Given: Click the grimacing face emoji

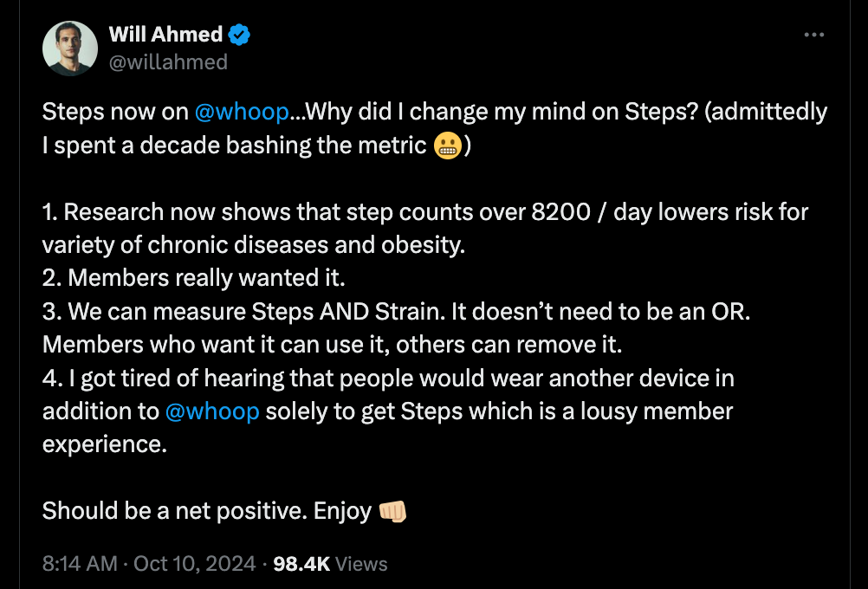Looking at the screenshot, I should click(x=447, y=146).
